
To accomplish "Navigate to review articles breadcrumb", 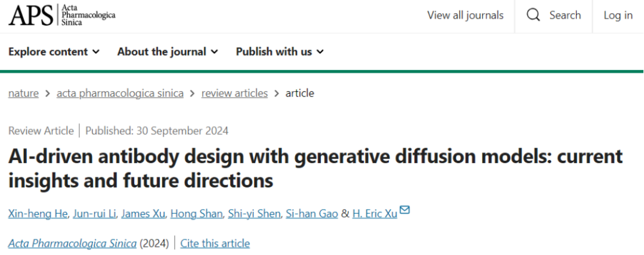I will 234,93.
